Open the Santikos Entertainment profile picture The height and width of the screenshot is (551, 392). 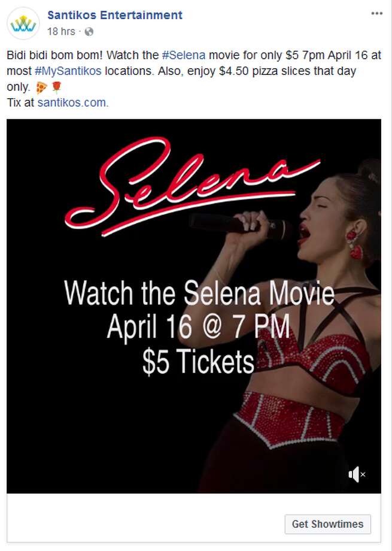[x=23, y=23]
